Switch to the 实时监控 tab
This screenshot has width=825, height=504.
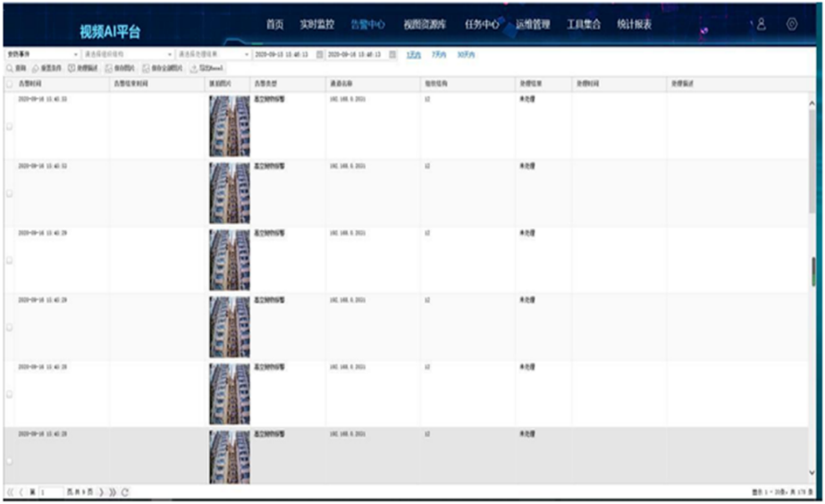pyautogui.click(x=316, y=24)
